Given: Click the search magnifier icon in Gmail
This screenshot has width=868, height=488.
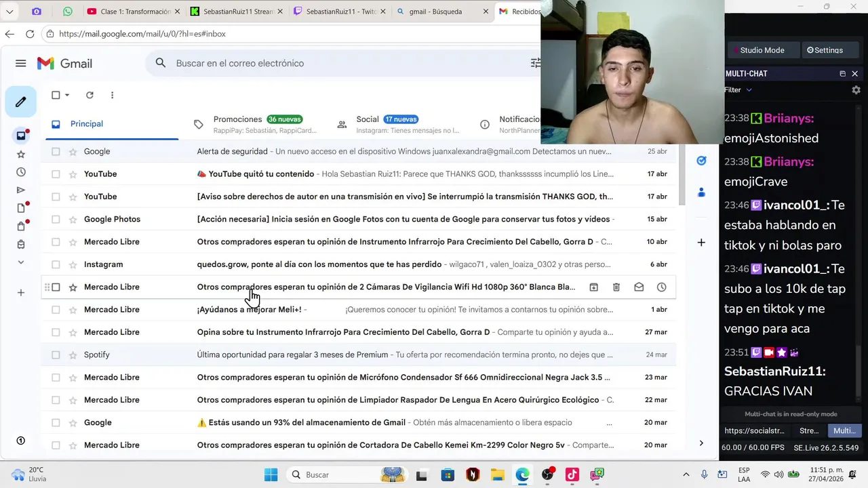Looking at the screenshot, I should (161, 63).
